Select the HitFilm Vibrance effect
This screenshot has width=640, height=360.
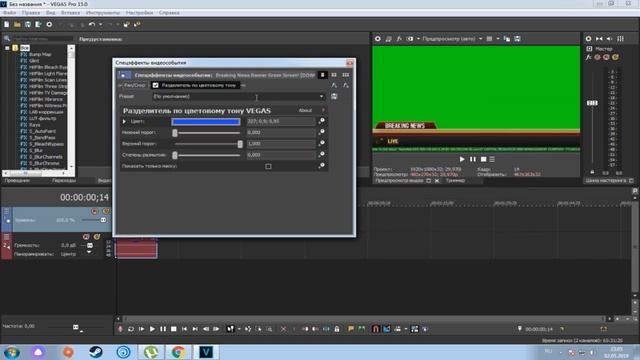point(46,99)
